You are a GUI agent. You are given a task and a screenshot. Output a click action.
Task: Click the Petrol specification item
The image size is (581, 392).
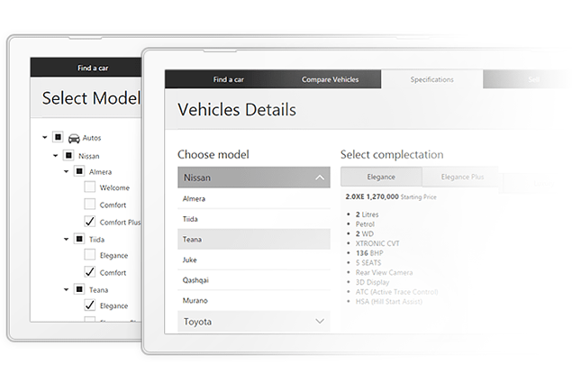click(x=365, y=224)
